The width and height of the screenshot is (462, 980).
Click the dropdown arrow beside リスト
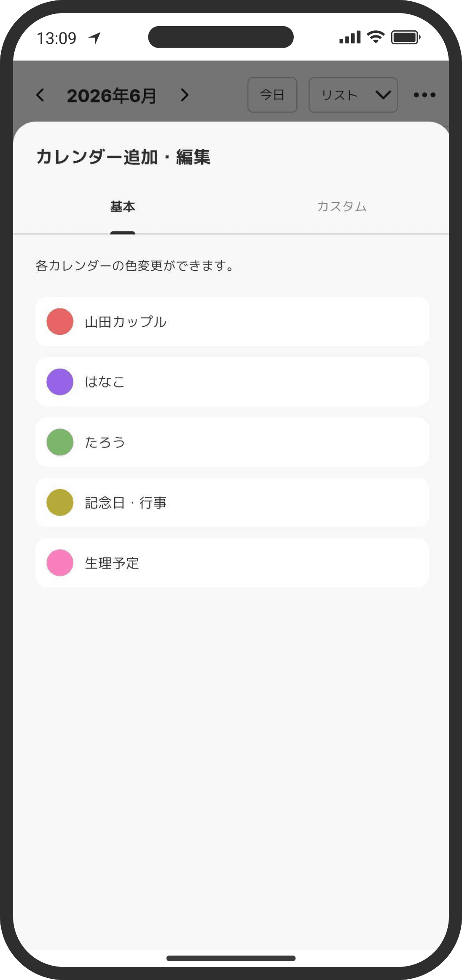click(383, 95)
